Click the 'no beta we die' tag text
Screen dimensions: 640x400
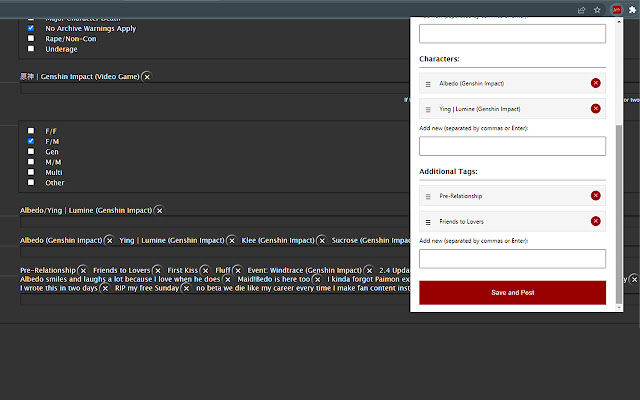coord(303,288)
